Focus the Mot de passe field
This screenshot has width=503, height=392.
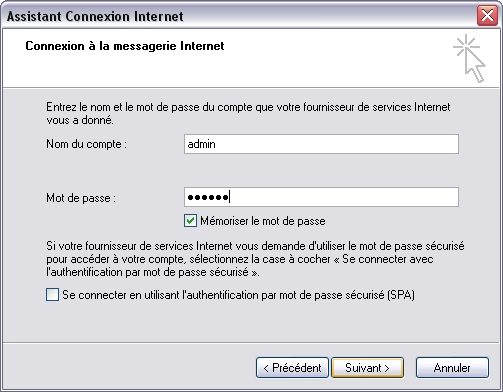coord(321,197)
